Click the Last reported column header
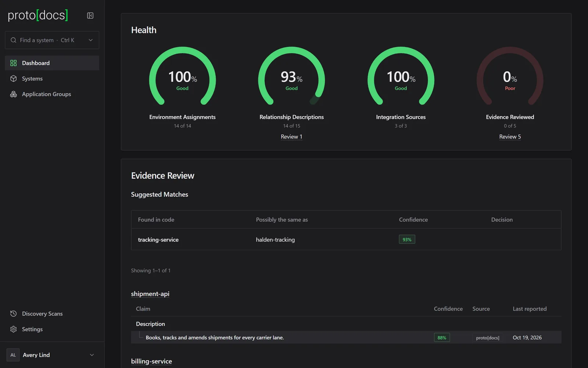 point(530,309)
